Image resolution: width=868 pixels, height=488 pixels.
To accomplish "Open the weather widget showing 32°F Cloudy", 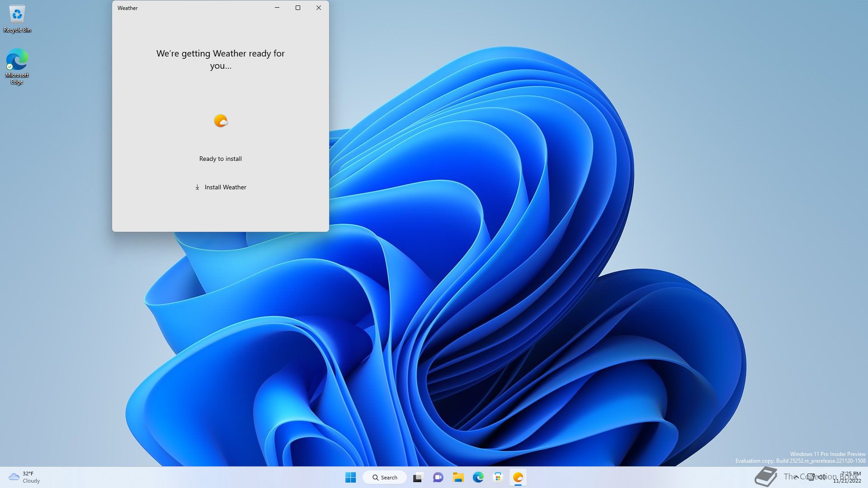I will (x=24, y=477).
